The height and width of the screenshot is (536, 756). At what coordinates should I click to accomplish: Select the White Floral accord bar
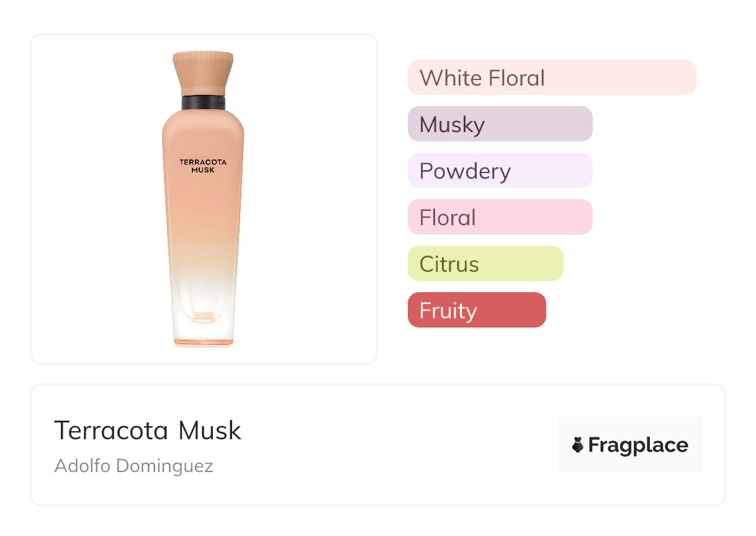[551, 78]
